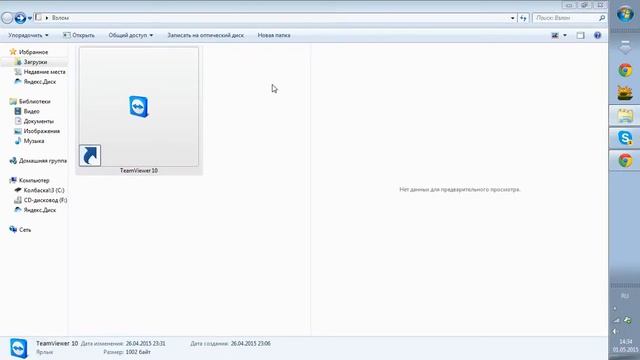Viewport: 640px width, 360px height.
Task: Click the modification date 26.04.2015 23:31
Action: tap(145, 344)
